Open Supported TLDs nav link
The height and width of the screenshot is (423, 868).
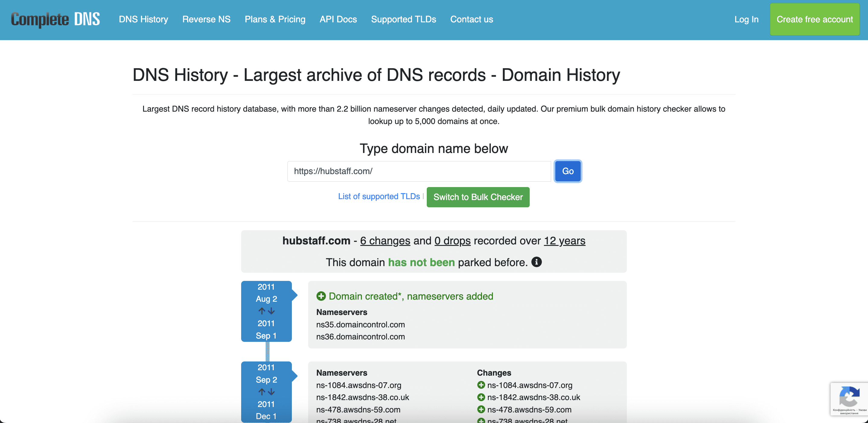pos(403,20)
